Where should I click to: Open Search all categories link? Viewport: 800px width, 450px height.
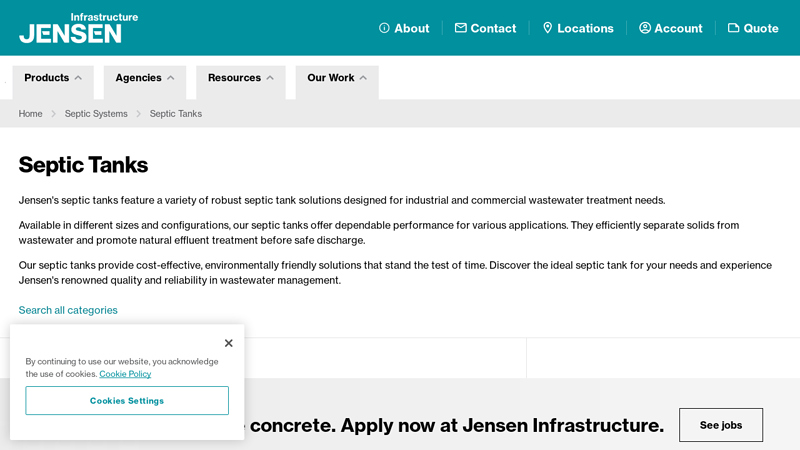[x=68, y=310]
